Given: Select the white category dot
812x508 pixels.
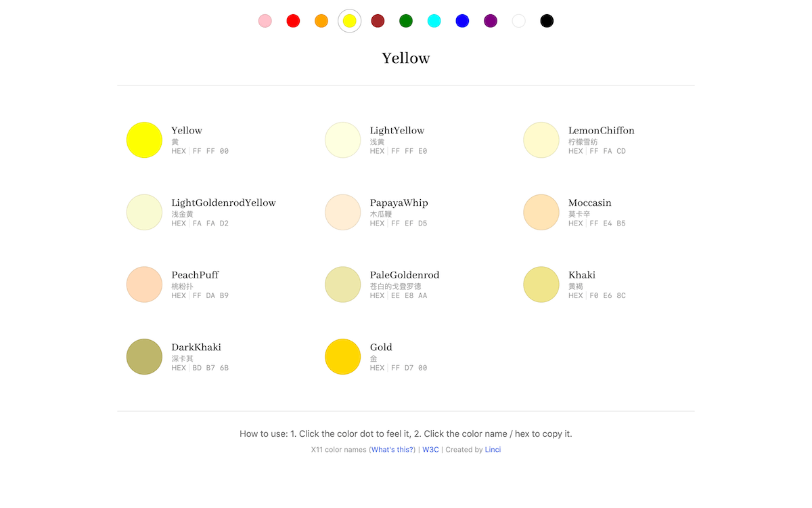Looking at the screenshot, I should tap(518, 20).
